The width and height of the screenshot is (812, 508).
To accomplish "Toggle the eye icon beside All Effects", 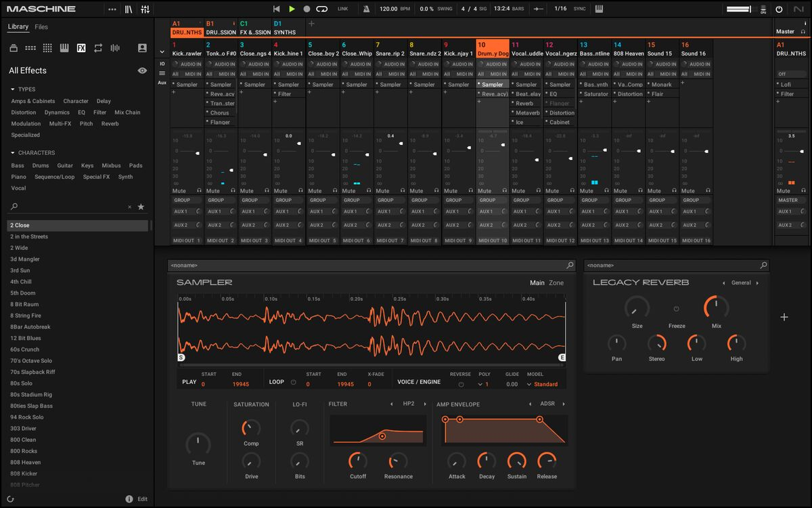I will click(x=142, y=70).
